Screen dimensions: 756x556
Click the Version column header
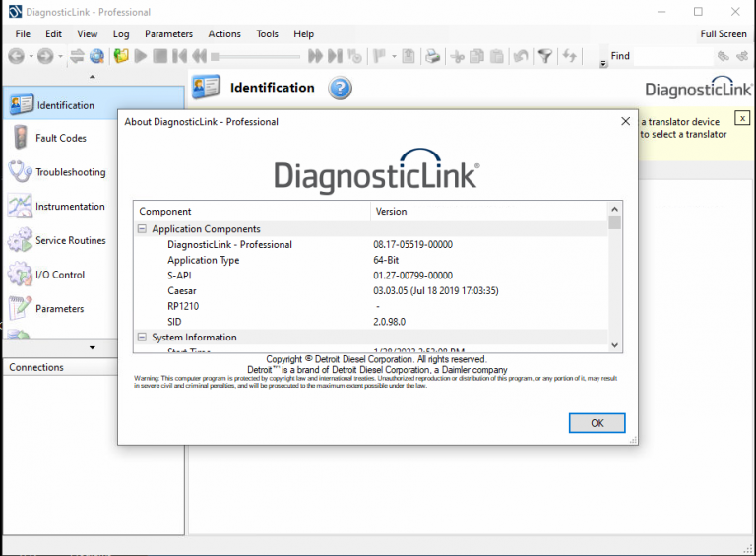tap(489, 211)
